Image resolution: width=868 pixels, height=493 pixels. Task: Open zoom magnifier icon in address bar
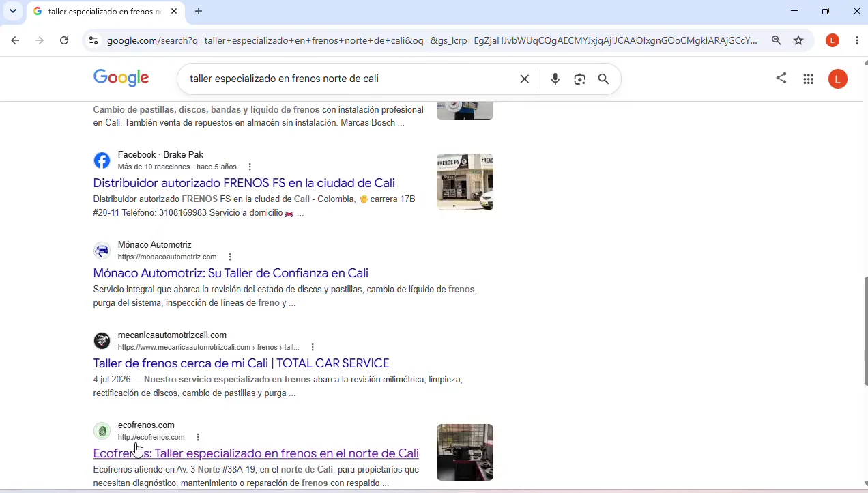777,40
